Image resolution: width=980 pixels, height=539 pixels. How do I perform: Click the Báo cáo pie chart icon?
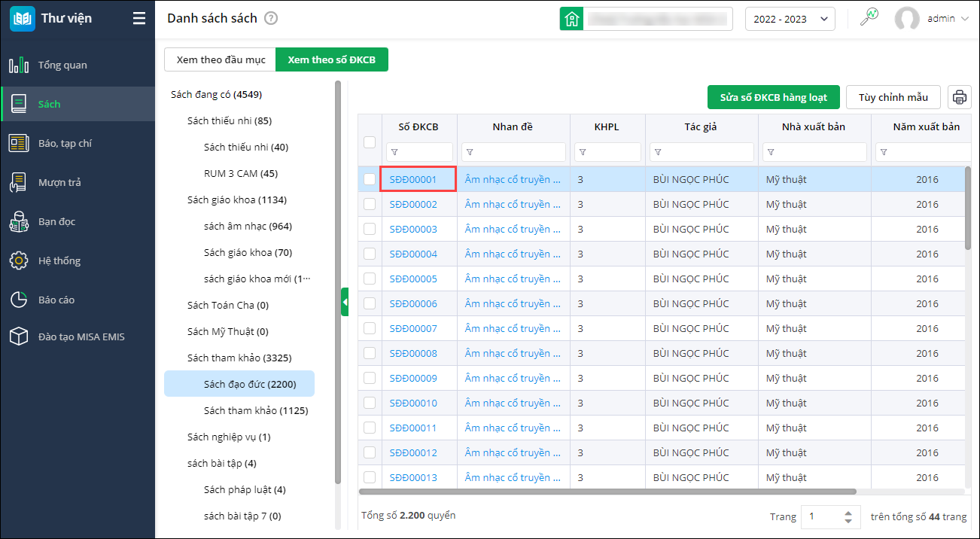pyautogui.click(x=19, y=300)
